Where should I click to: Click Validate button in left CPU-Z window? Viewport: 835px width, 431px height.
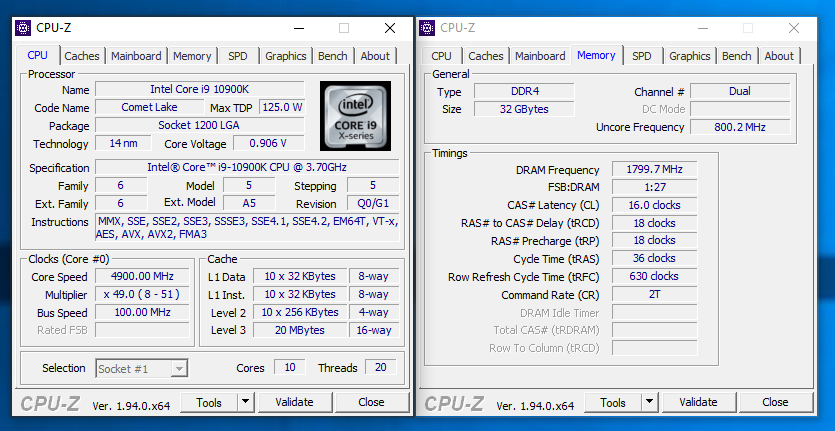pos(294,403)
